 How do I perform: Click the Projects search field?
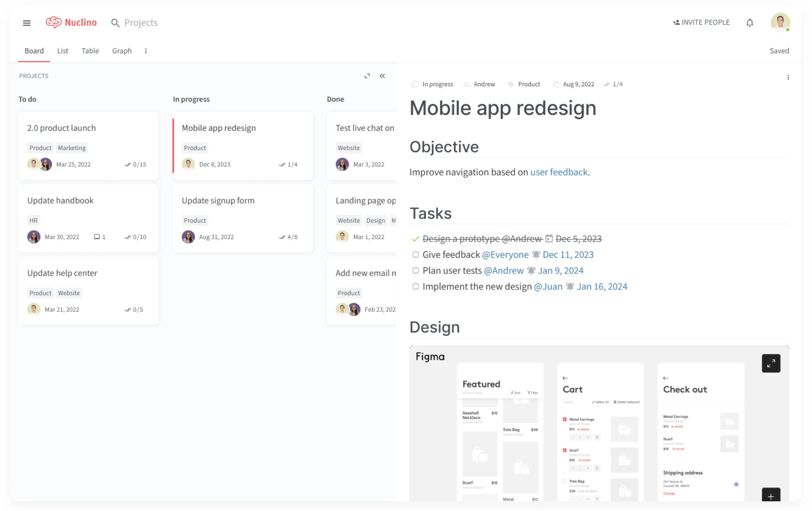[141, 23]
